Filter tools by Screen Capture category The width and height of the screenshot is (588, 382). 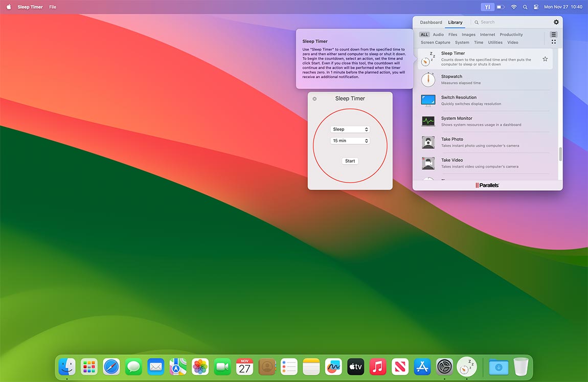coord(435,42)
